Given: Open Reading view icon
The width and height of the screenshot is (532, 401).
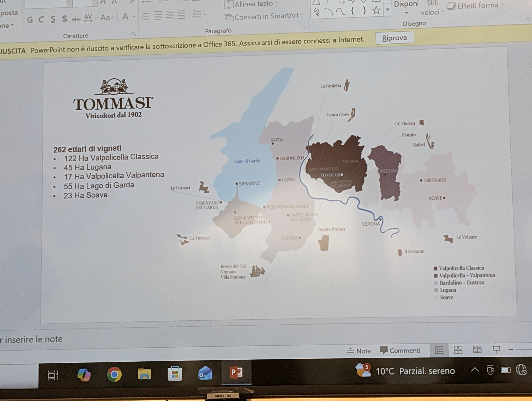Looking at the screenshot, I should 477,349.
